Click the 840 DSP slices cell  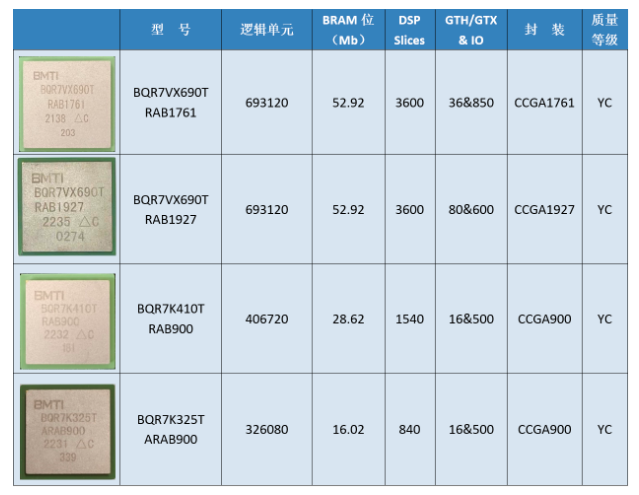point(410,429)
